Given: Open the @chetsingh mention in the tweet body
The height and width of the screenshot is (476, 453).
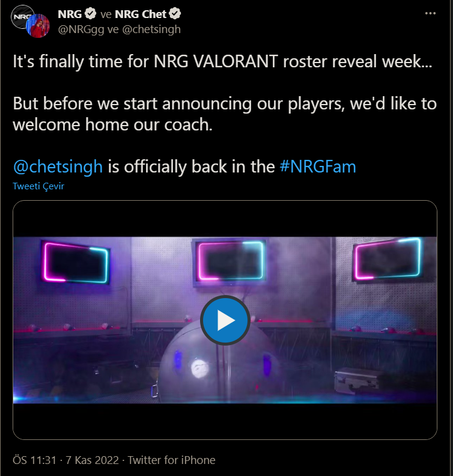Looking at the screenshot, I should tap(58, 166).
